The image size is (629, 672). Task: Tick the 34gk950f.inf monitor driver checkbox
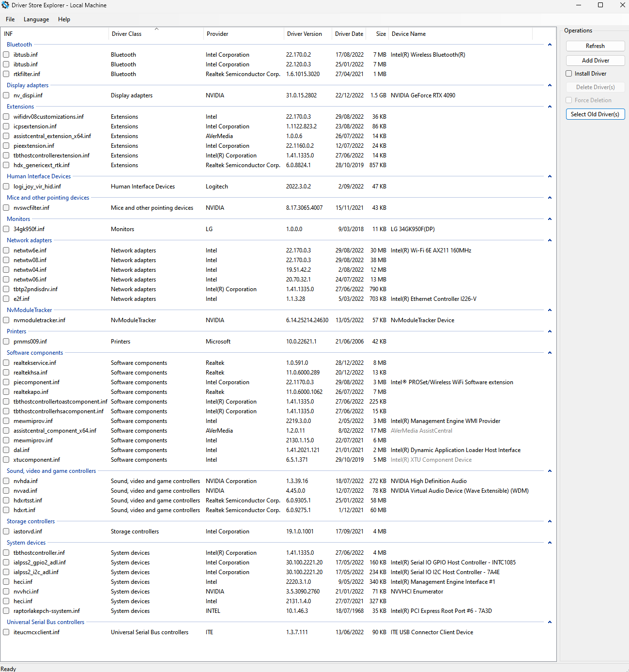(6, 229)
